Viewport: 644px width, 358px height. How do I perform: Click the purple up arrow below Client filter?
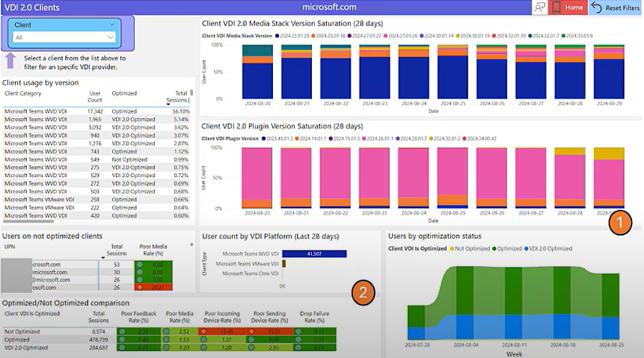click(10, 58)
